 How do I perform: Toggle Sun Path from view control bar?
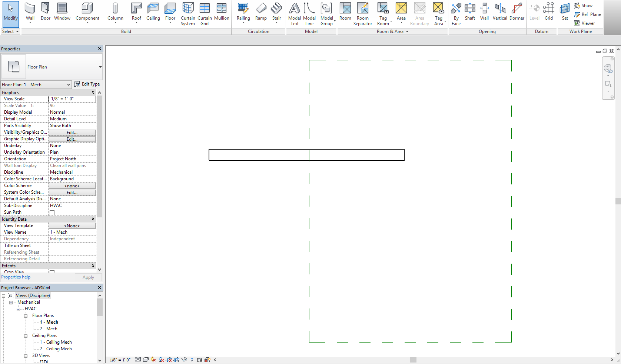coord(153,360)
